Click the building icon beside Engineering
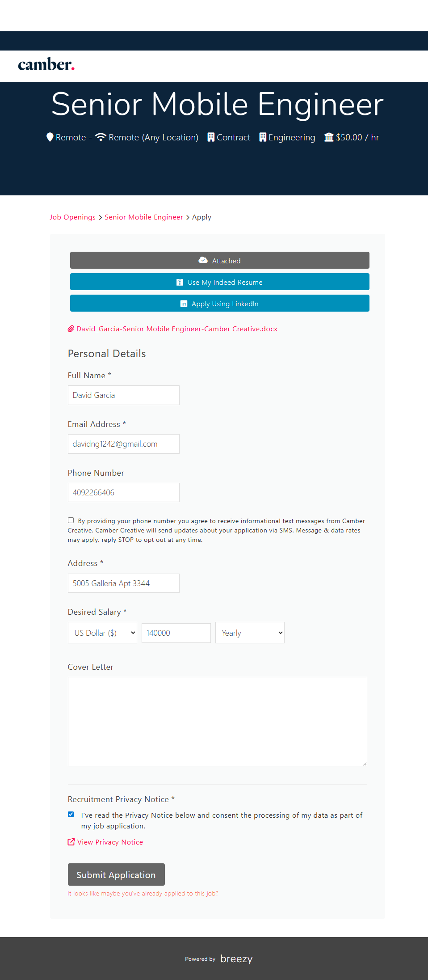The image size is (428, 980). (263, 137)
